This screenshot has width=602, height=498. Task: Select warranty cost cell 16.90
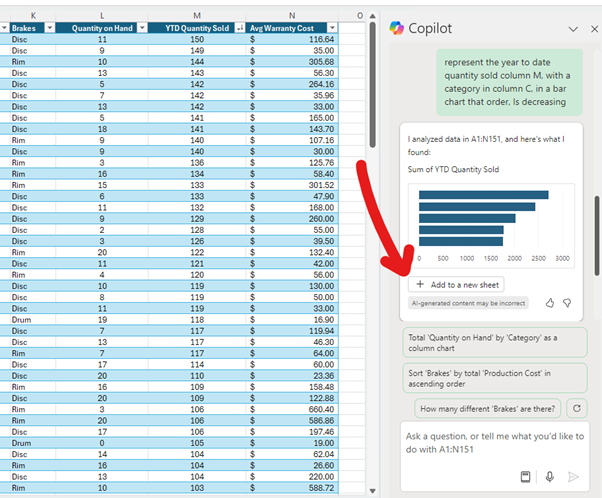coord(292,320)
